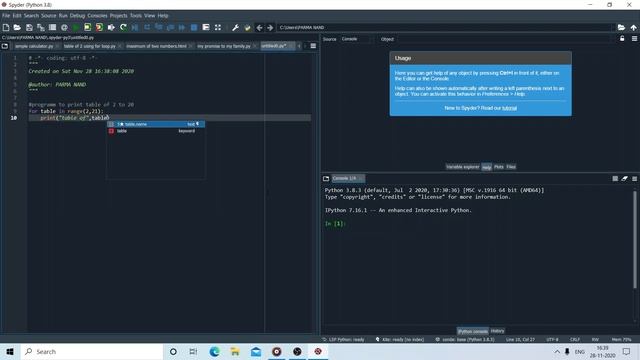This screenshot has height=360, width=640.
Task: Open the Projects menu
Action: 118,16
